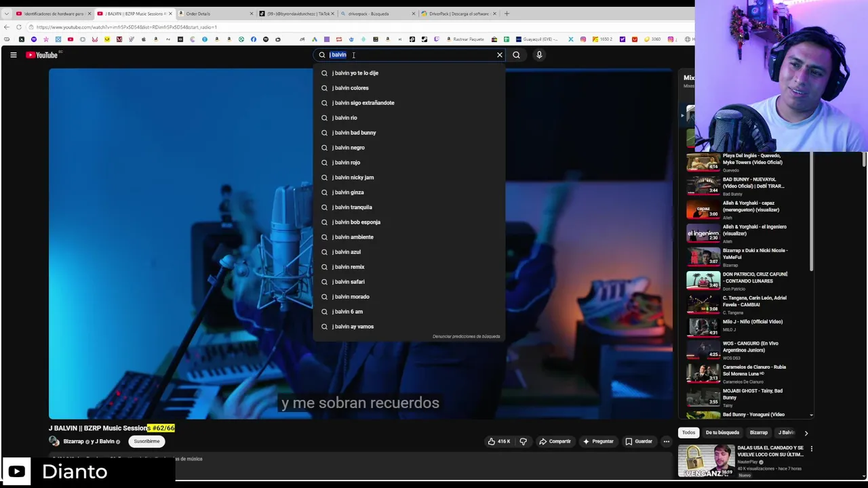The width and height of the screenshot is (868, 488).
Task: Play "WOS - CANGURO" playlist item
Action: tap(745, 350)
